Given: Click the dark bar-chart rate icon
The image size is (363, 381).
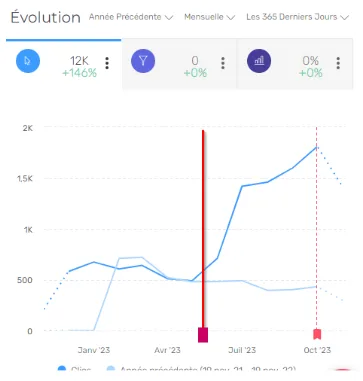Looking at the screenshot, I should tap(259, 61).
